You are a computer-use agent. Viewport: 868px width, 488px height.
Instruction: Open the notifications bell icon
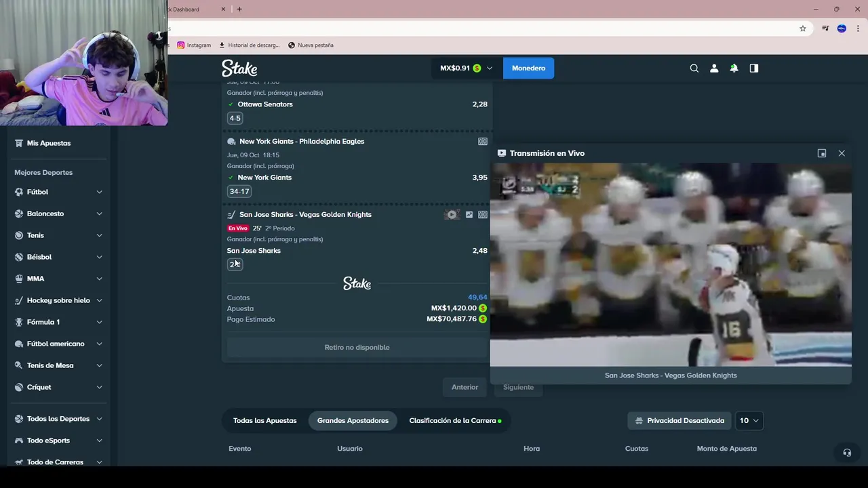(x=734, y=68)
